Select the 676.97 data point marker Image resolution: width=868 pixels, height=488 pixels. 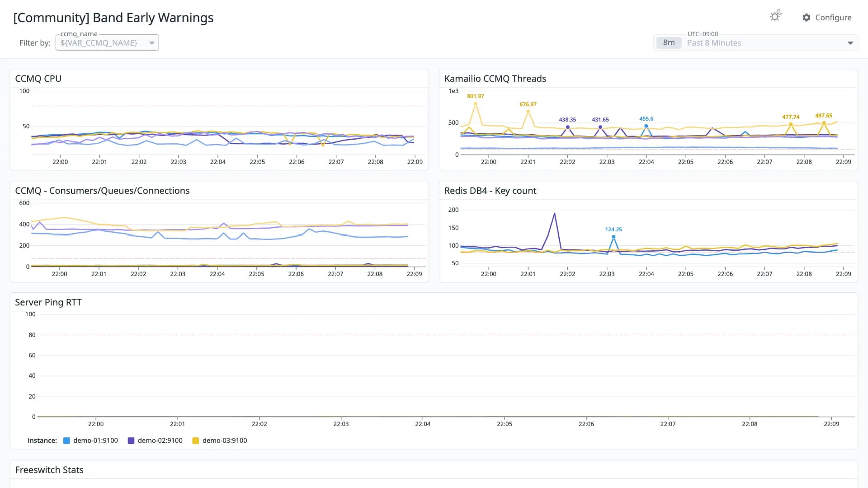[x=528, y=112]
